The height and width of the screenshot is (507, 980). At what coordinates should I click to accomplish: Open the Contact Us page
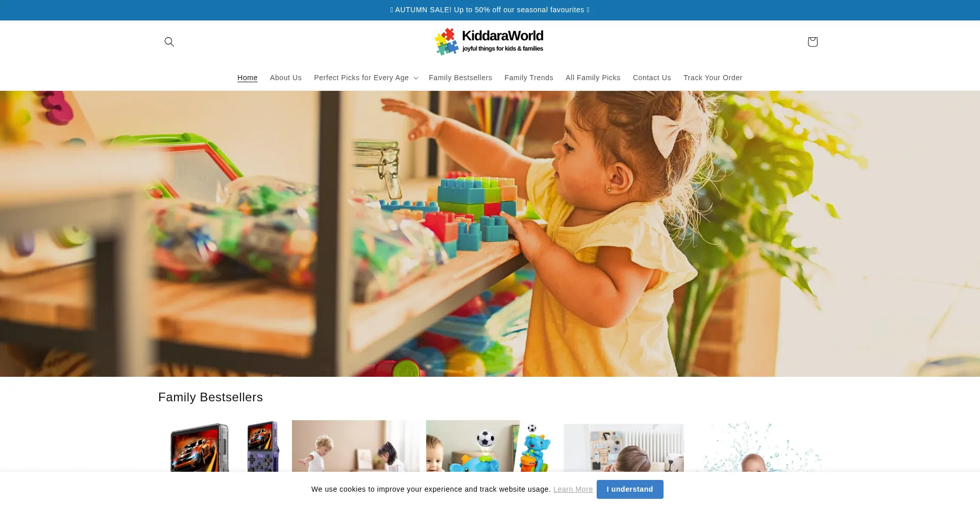pos(651,78)
